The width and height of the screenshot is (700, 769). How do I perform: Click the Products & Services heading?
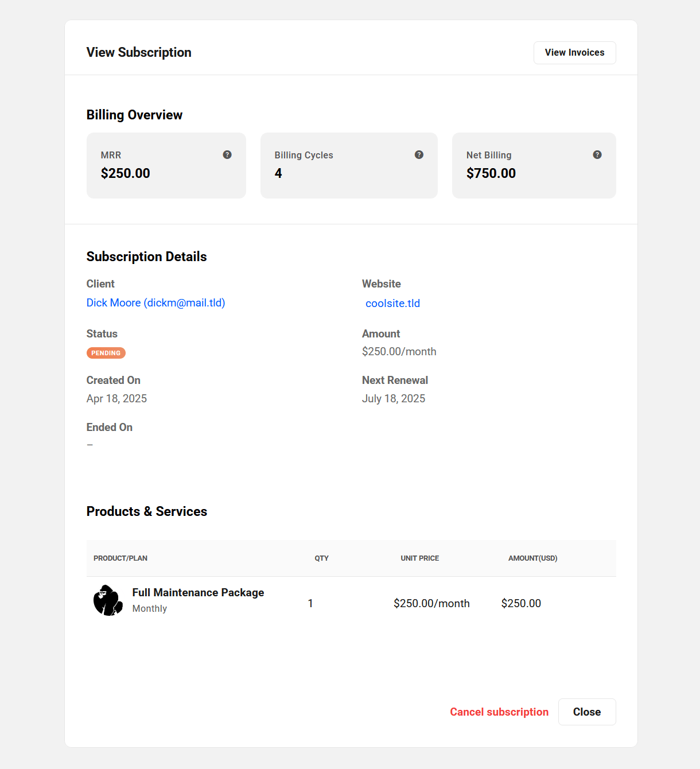147,512
